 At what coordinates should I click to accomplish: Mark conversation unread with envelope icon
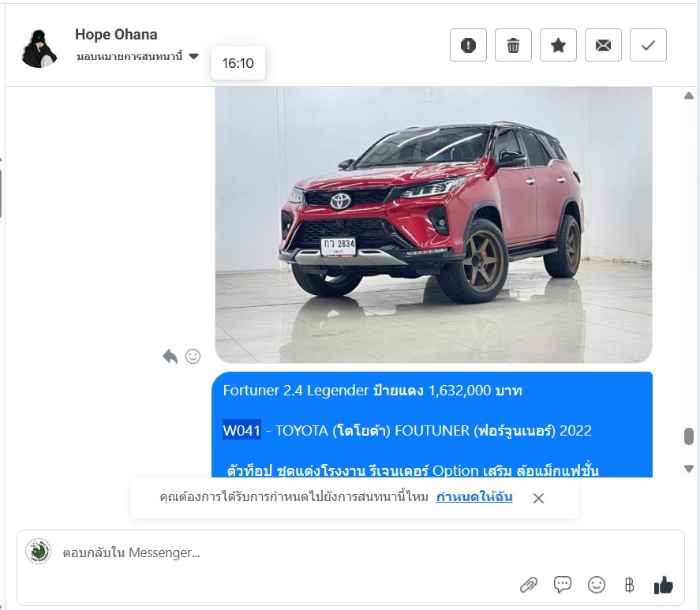(603, 45)
